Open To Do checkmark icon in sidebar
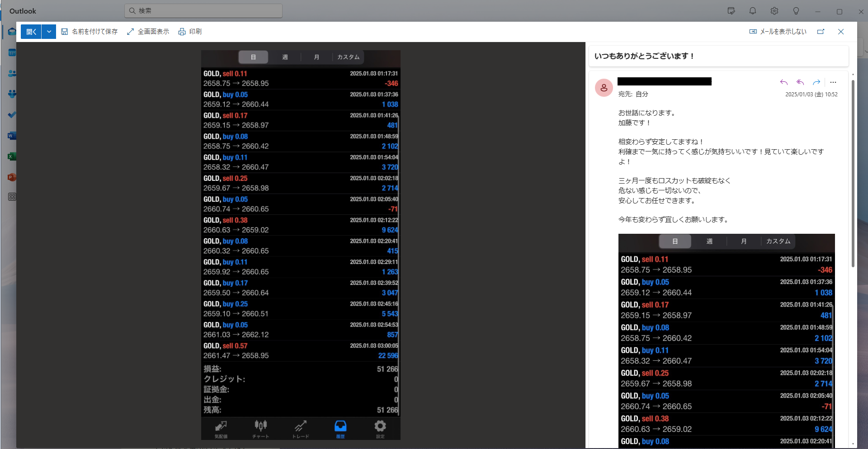 12,115
